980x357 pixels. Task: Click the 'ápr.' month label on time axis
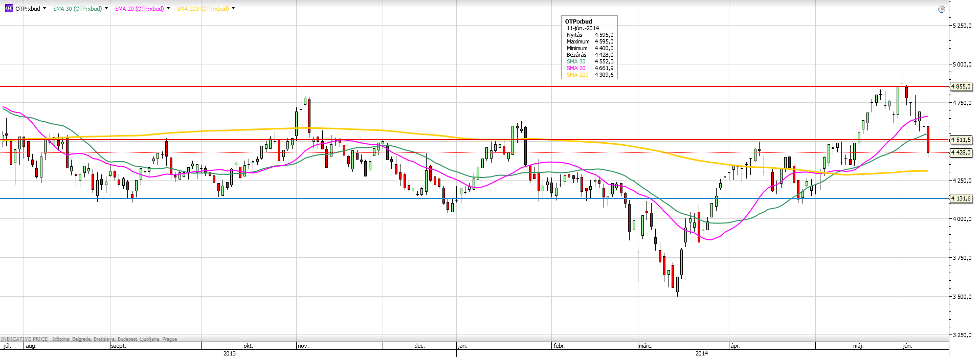(x=736, y=346)
